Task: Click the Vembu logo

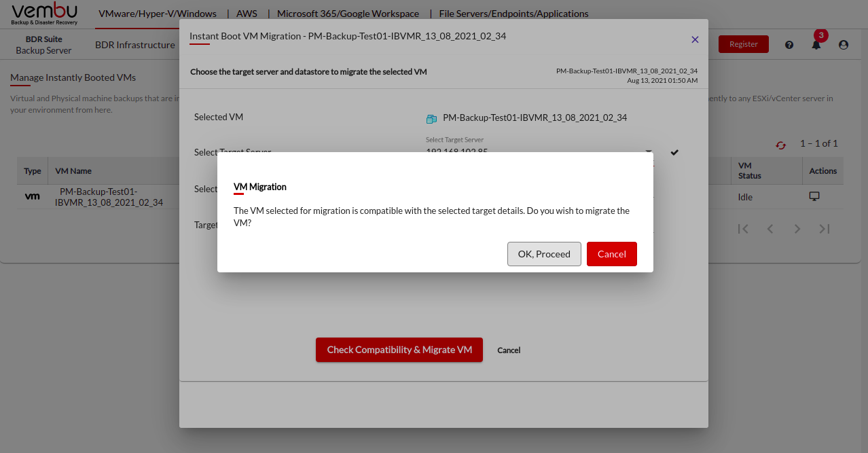Action: [45, 14]
